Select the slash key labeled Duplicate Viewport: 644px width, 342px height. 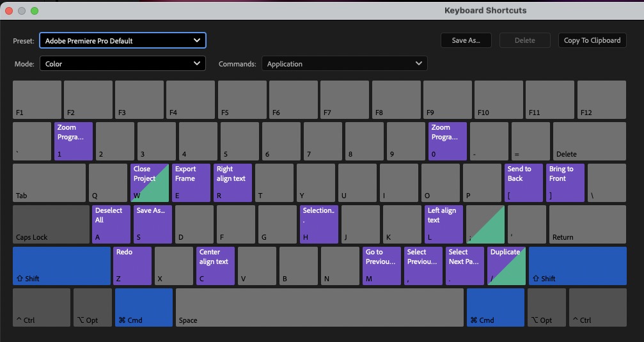(506, 266)
